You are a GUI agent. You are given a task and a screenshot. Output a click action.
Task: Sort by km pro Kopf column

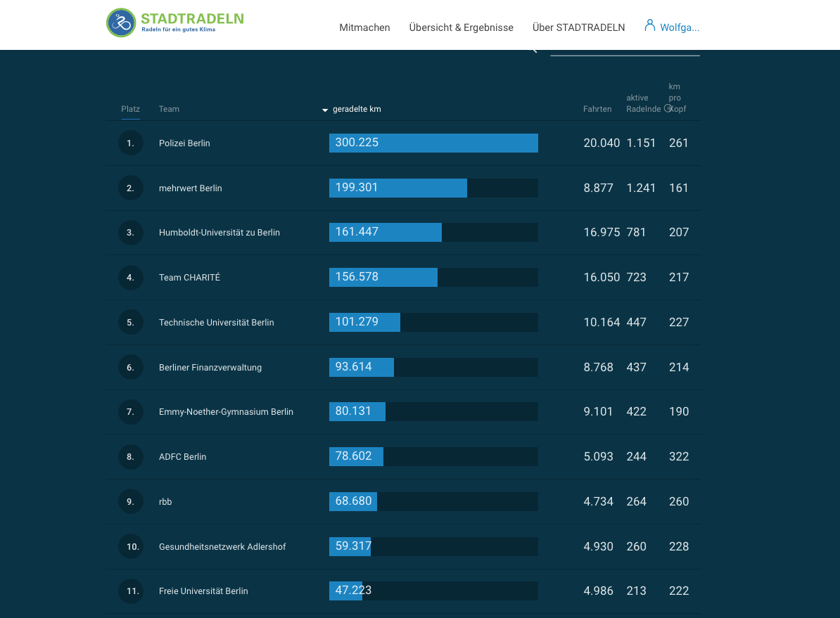click(x=677, y=98)
